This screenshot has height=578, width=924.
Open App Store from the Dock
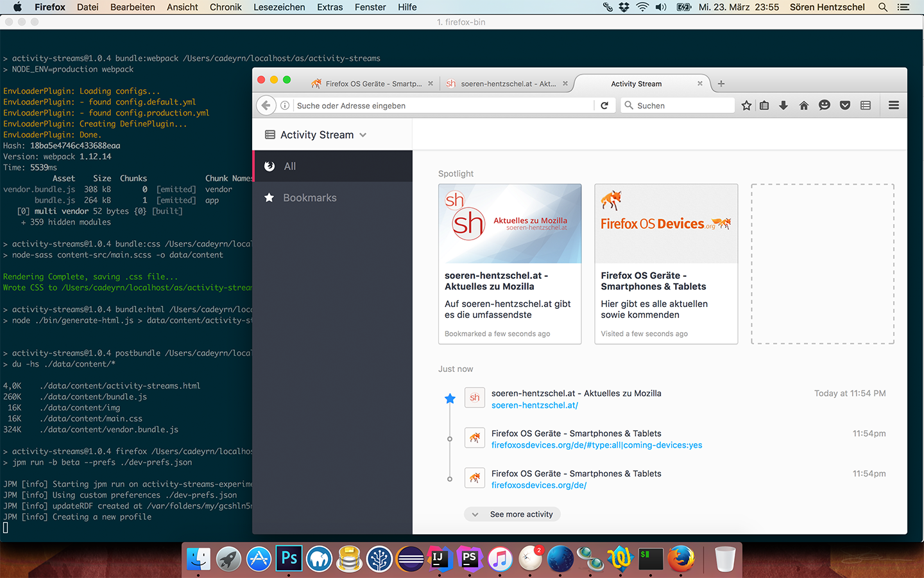259,559
